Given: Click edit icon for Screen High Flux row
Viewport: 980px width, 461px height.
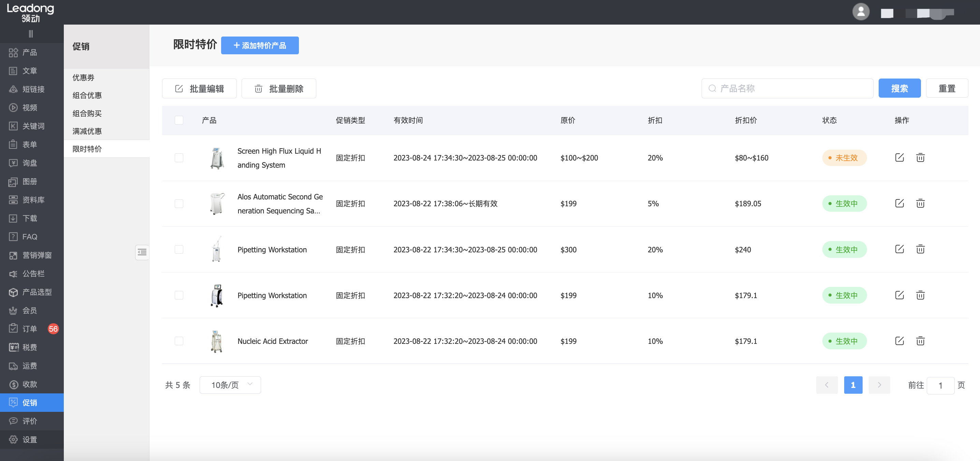Looking at the screenshot, I should coord(899,158).
